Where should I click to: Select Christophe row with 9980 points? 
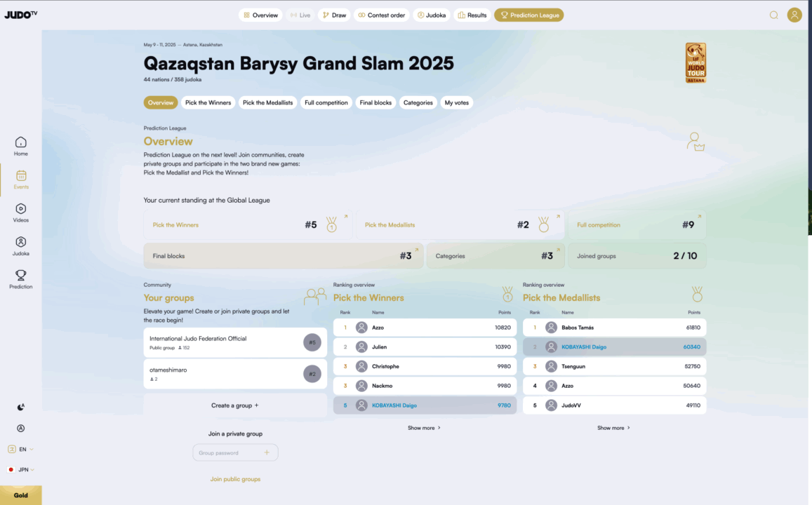(x=425, y=366)
